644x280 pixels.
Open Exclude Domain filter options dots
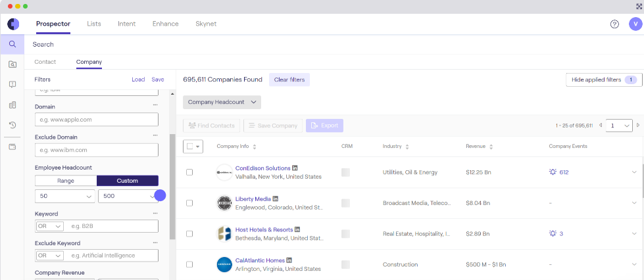point(155,135)
